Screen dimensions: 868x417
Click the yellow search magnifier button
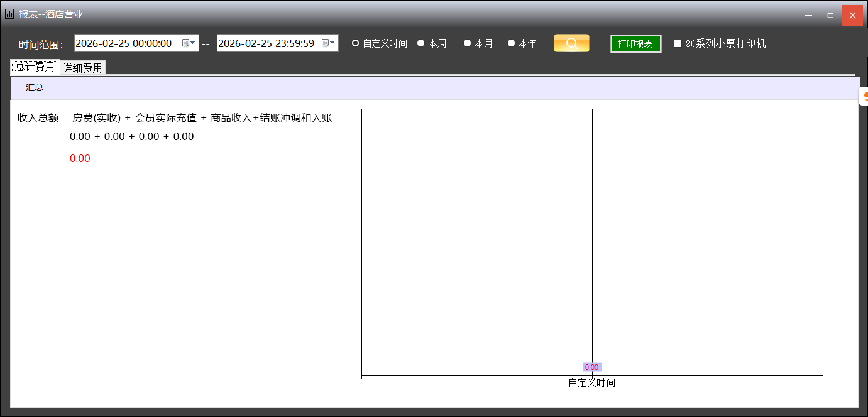pyautogui.click(x=571, y=43)
